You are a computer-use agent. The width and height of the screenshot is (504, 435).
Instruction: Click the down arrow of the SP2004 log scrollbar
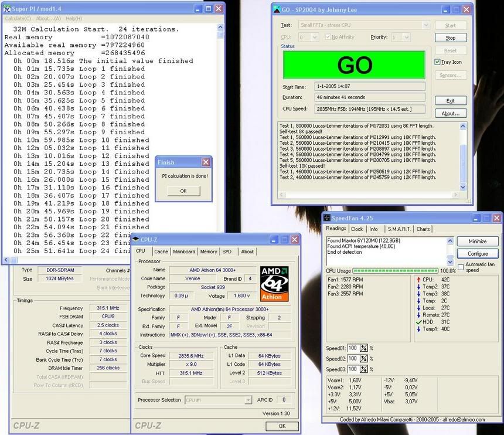click(463, 187)
